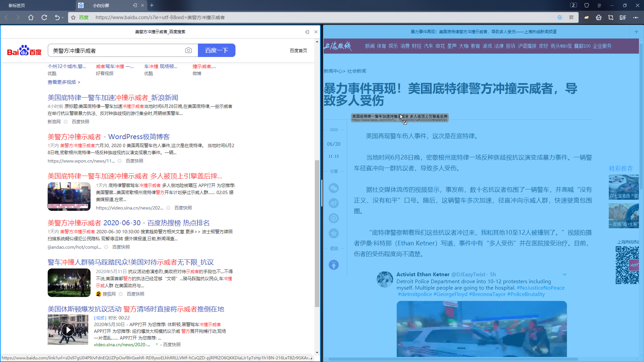Open 百度快照 next to 新浪网
Image resolution: width=644 pixels, height=362 pixels.
(80, 122)
